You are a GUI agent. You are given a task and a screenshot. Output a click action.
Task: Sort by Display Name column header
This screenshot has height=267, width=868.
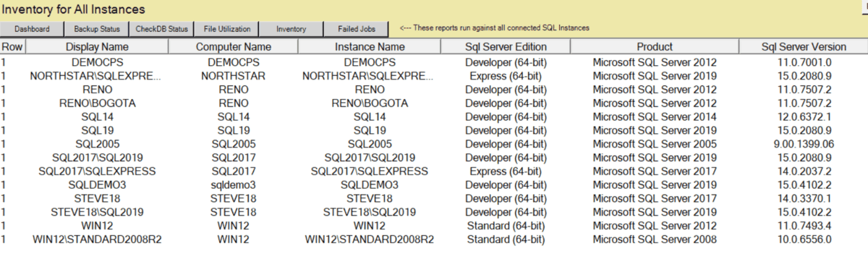(96, 47)
